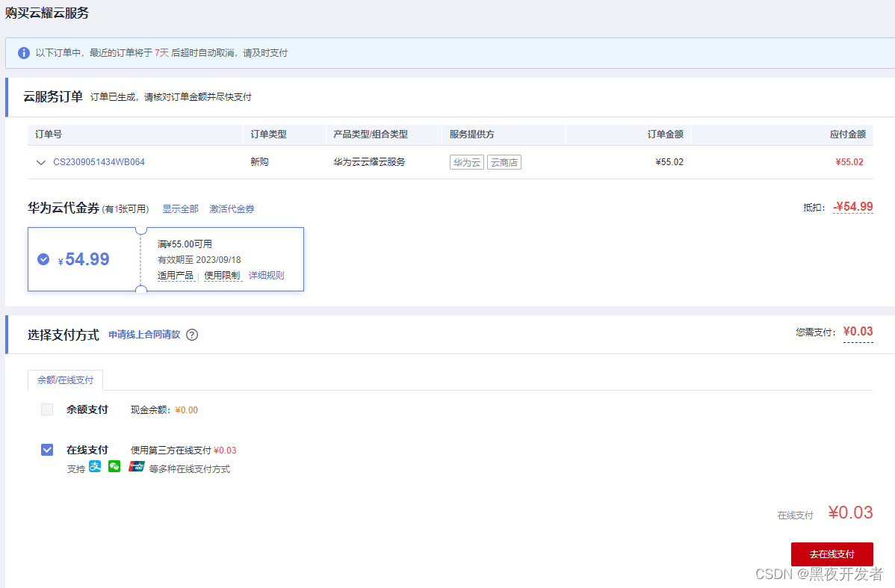895x588 pixels.
Task: Open 适用产品 coupon info
Action: coord(176,276)
